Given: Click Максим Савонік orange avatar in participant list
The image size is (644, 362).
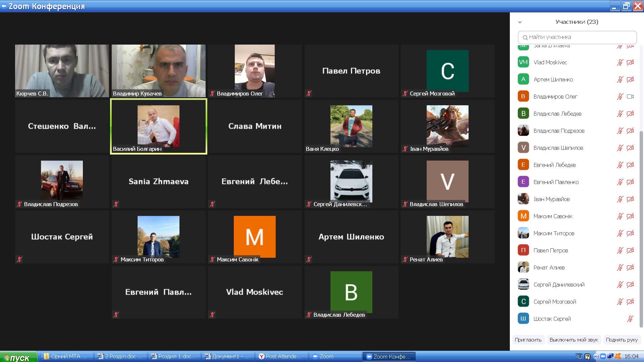Looking at the screenshot, I should [523, 216].
